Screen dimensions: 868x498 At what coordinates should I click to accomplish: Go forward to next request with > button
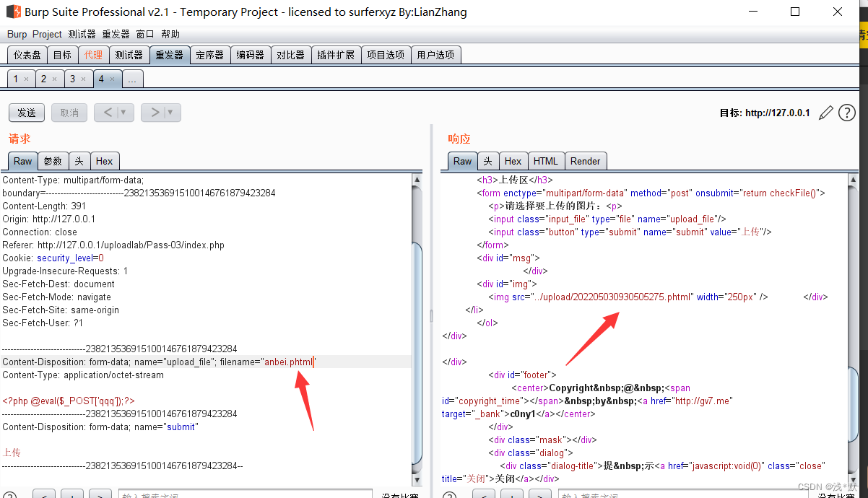[x=153, y=113]
